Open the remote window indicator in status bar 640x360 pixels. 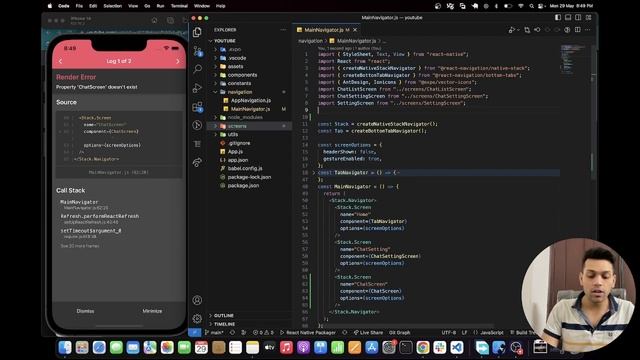point(195,333)
